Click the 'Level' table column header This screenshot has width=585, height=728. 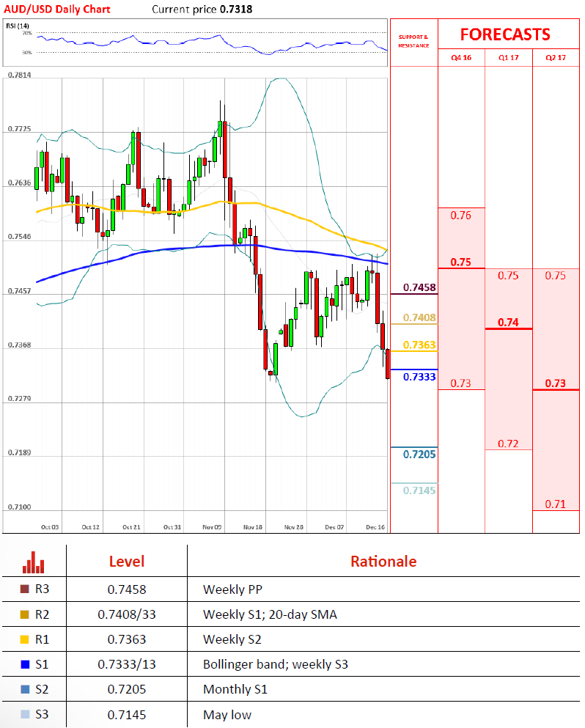click(127, 562)
